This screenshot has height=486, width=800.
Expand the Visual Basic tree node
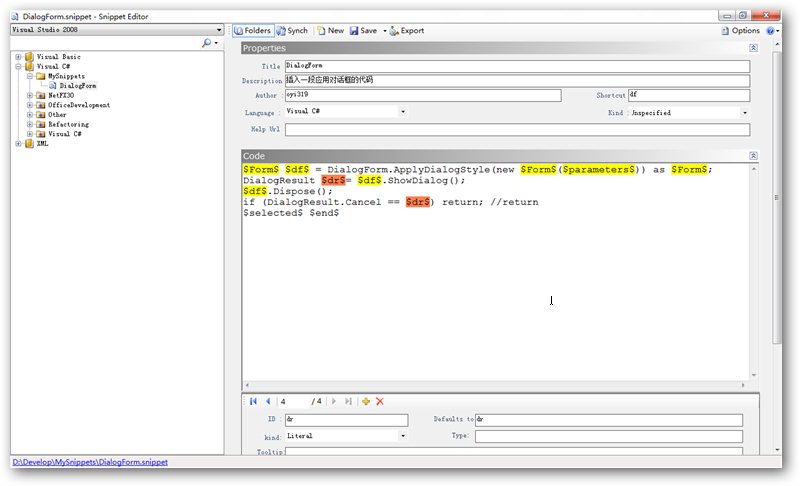pyautogui.click(x=18, y=57)
